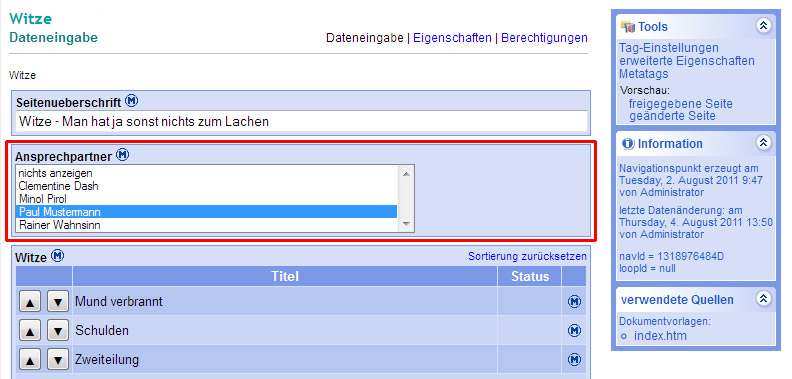Click Sortierung zurücksetzen link
792x379 pixels.
pos(527,256)
